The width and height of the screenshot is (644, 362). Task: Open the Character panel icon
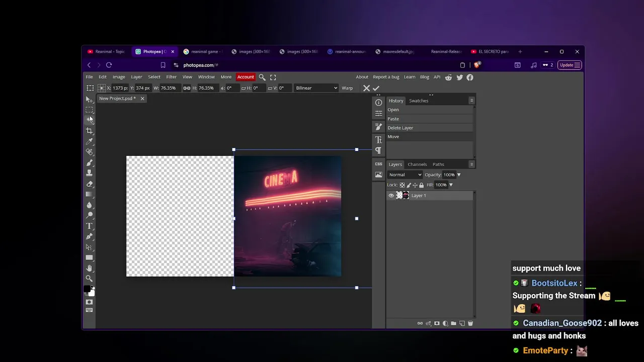(378, 140)
